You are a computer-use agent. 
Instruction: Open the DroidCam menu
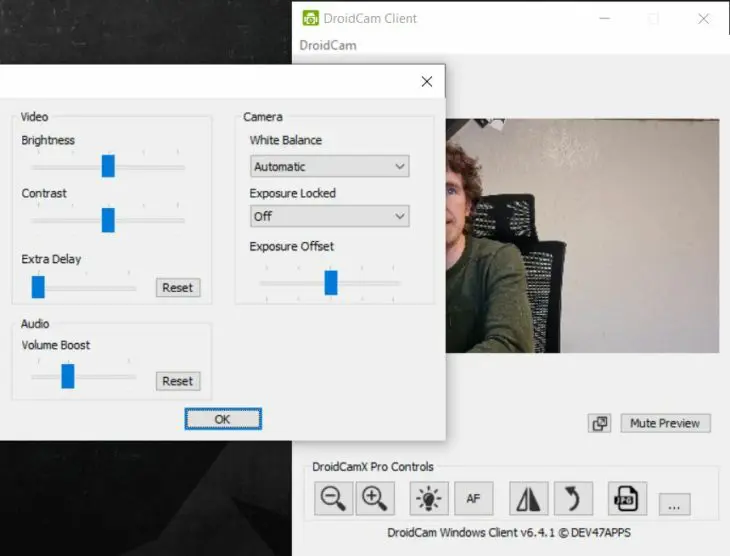click(328, 45)
